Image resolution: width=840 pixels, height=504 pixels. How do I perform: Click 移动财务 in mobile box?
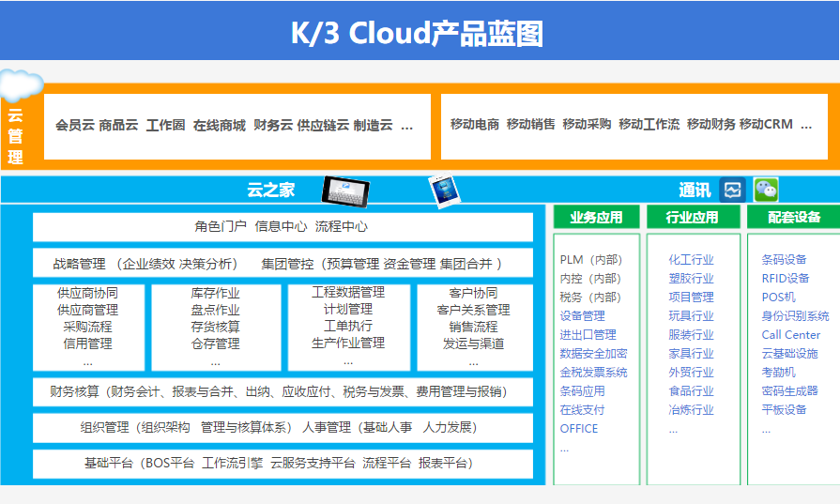[710, 124]
